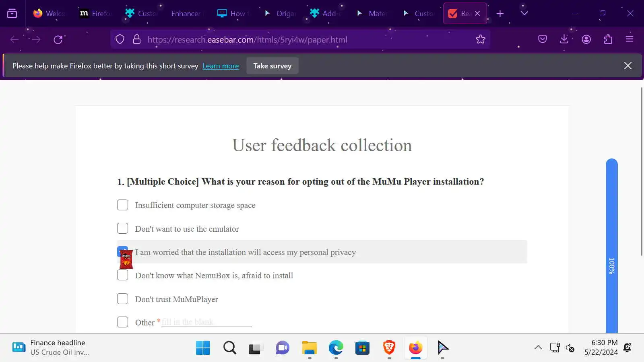Open Firefox View from the tab bar
Screen dimensions: 644x362
12,14
